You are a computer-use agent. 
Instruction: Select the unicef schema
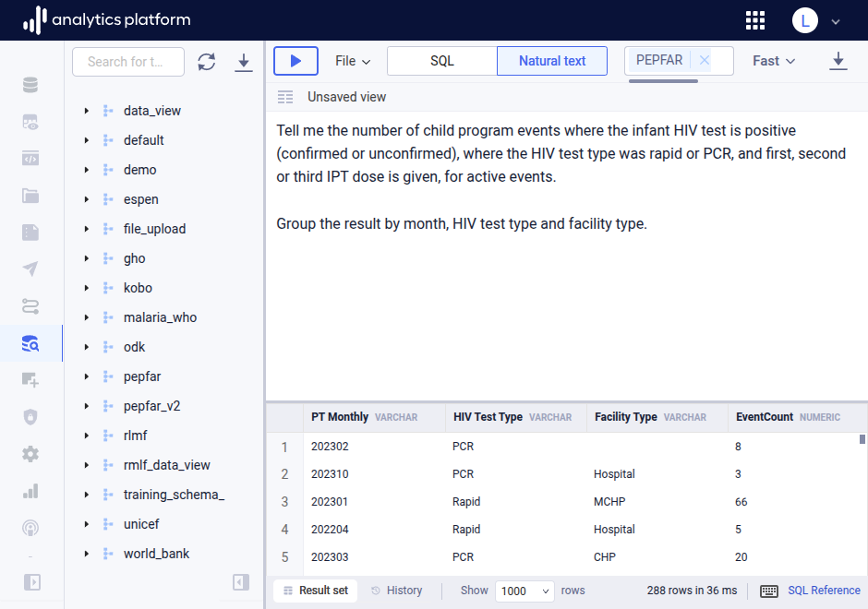(141, 524)
